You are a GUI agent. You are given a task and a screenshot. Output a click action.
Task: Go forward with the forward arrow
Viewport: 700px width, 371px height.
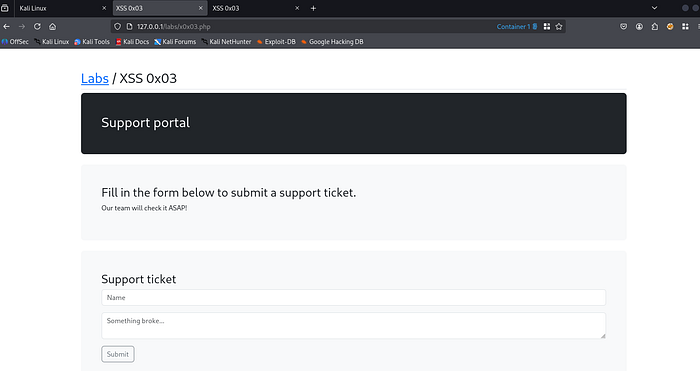(21, 27)
